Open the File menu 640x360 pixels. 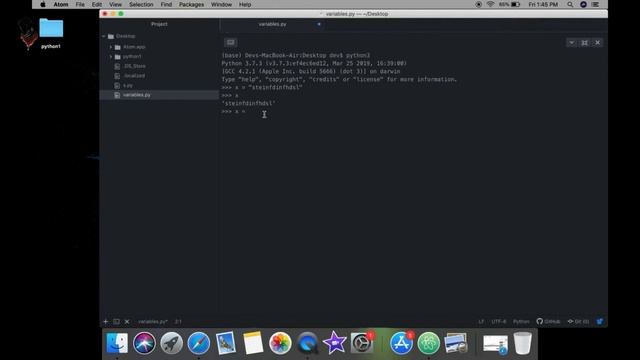click(x=80, y=4)
